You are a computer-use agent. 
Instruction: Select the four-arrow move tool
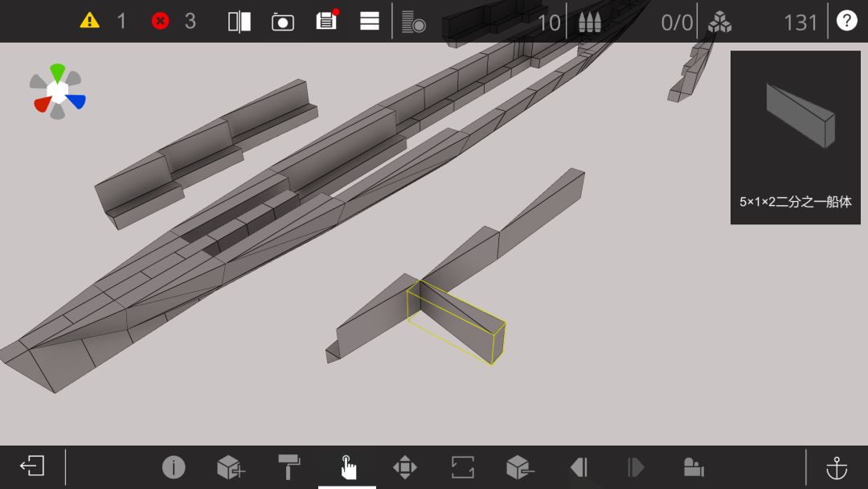click(405, 466)
